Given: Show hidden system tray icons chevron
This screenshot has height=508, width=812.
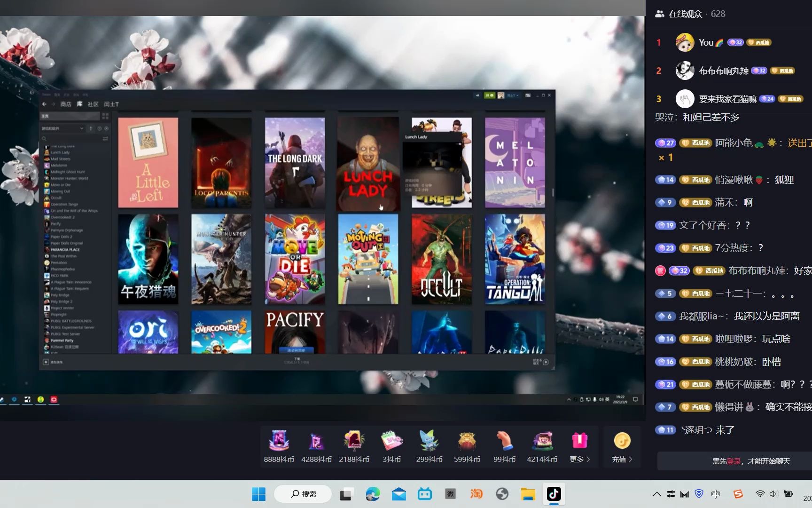Looking at the screenshot, I should point(657,494).
